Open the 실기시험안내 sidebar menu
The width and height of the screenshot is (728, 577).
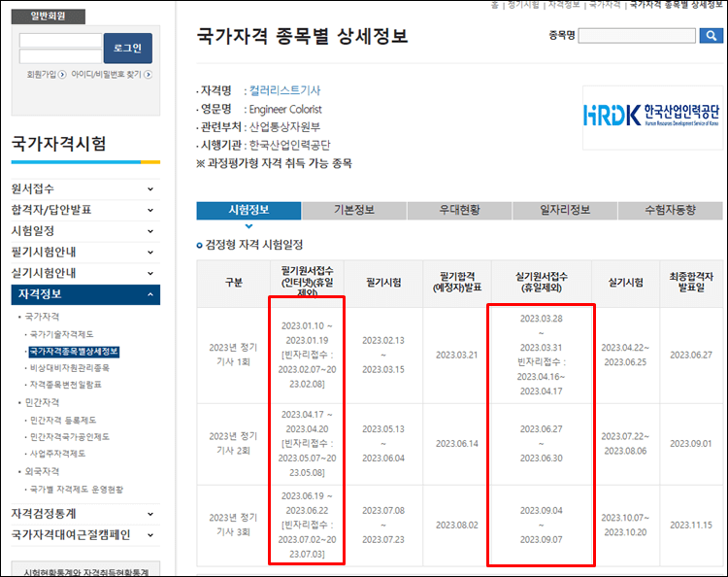tap(85, 273)
